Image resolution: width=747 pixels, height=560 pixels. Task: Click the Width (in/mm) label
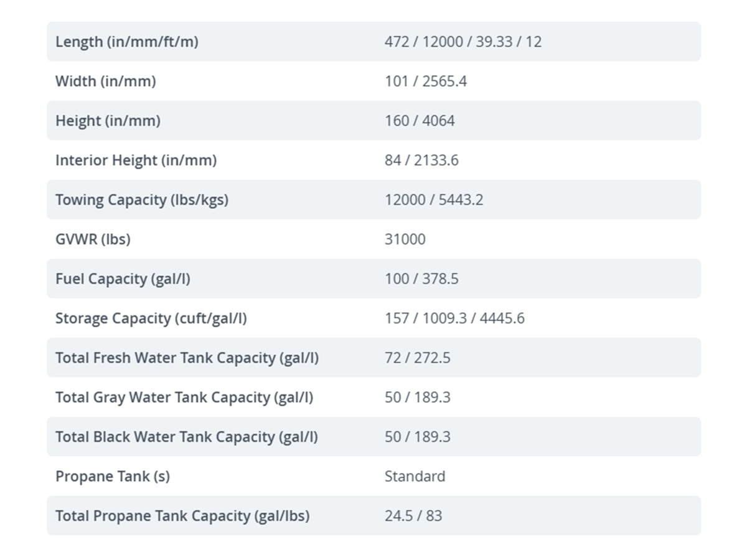pos(106,81)
